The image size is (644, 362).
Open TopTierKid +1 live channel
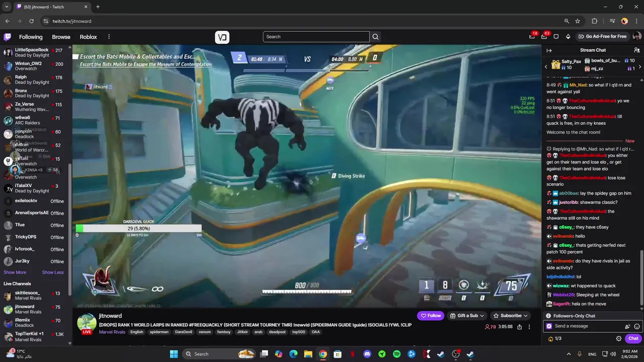click(x=34, y=336)
